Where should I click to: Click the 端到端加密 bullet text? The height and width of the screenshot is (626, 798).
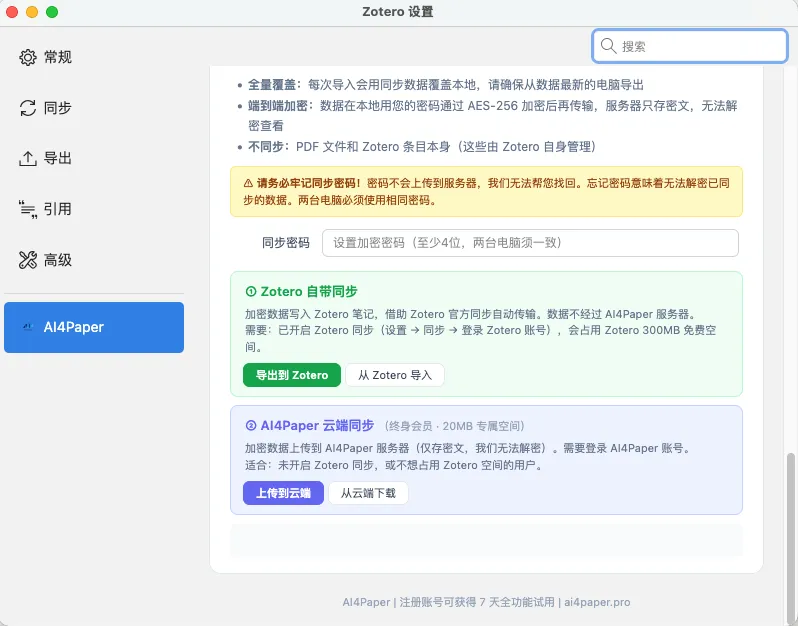492,116
